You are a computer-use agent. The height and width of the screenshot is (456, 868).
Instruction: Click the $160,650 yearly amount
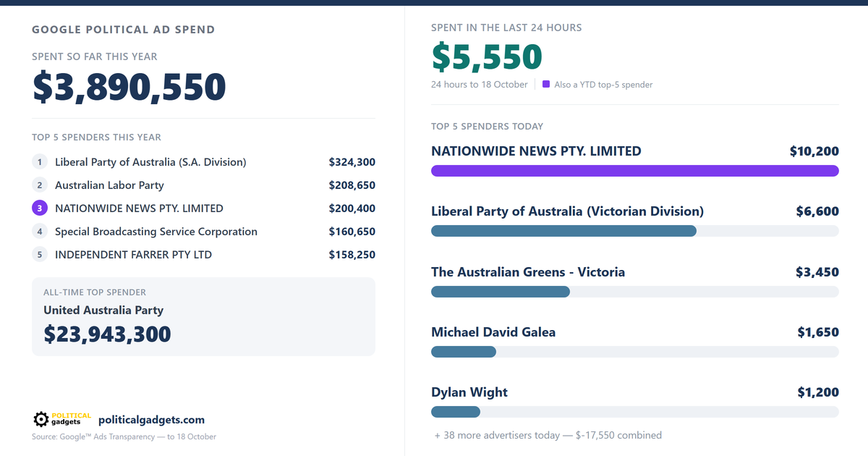(x=352, y=232)
